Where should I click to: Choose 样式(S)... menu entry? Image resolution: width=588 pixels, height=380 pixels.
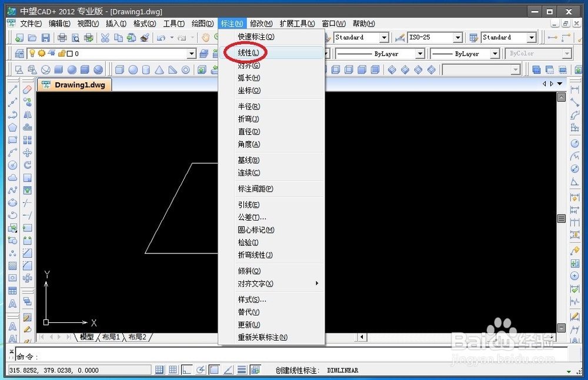(x=272, y=299)
